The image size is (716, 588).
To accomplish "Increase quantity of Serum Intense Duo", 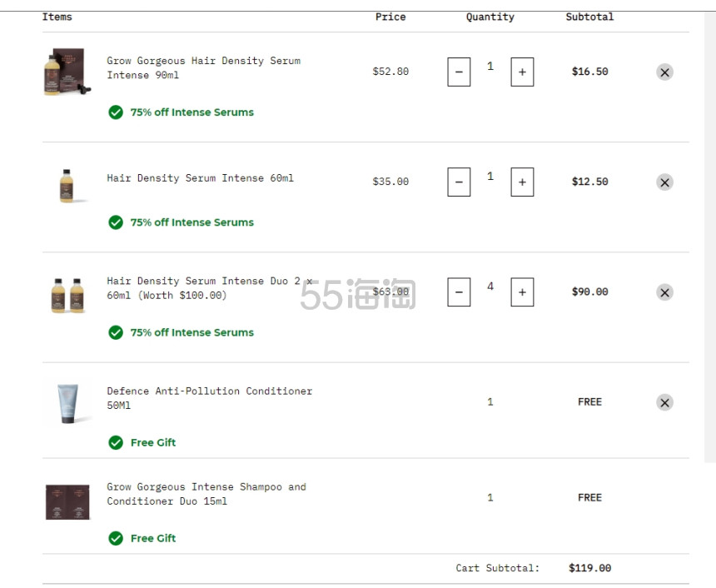I will pos(522,292).
